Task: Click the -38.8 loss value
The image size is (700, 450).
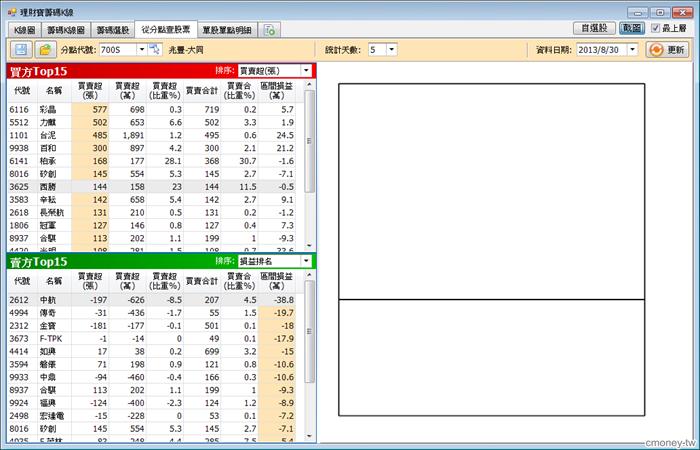Action: (284, 300)
